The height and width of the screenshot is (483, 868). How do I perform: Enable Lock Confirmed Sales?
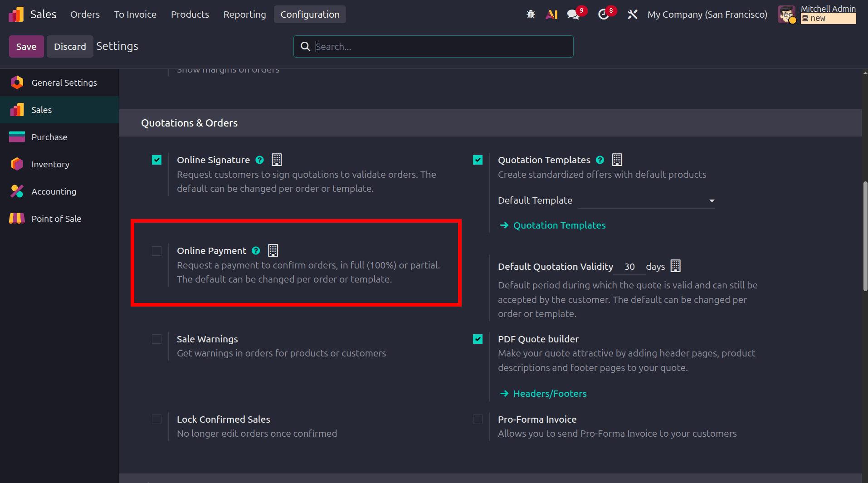(x=156, y=419)
